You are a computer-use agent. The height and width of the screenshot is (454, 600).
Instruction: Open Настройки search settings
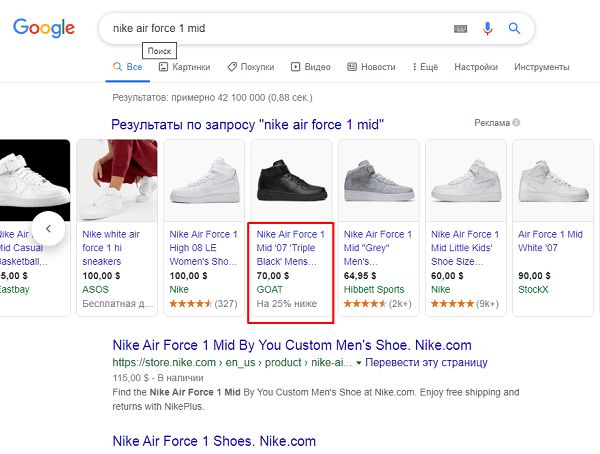pyautogui.click(x=476, y=67)
